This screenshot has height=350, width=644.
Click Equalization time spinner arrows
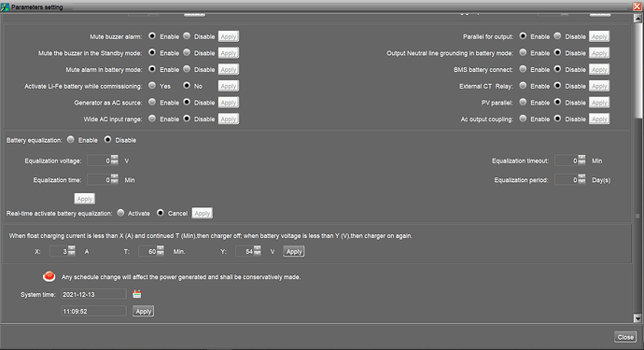[x=115, y=179]
